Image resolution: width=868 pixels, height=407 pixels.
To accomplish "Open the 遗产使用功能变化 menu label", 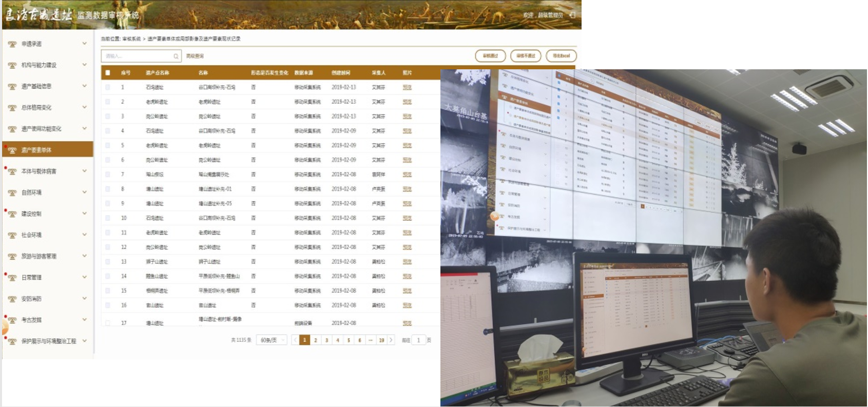I will [41, 129].
